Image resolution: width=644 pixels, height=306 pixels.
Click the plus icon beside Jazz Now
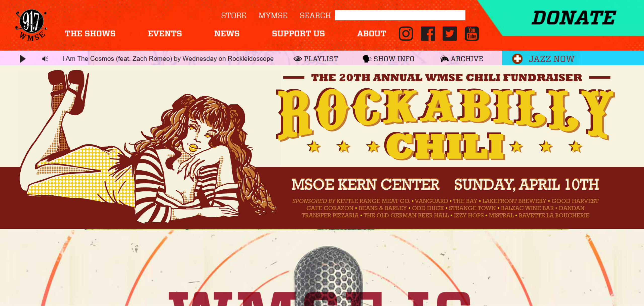(x=517, y=59)
